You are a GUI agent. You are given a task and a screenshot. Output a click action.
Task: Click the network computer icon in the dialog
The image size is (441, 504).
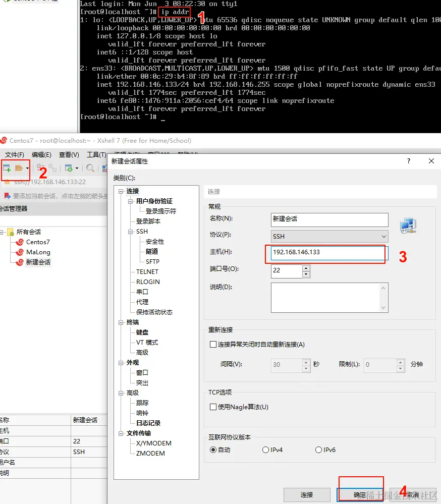tap(408, 226)
